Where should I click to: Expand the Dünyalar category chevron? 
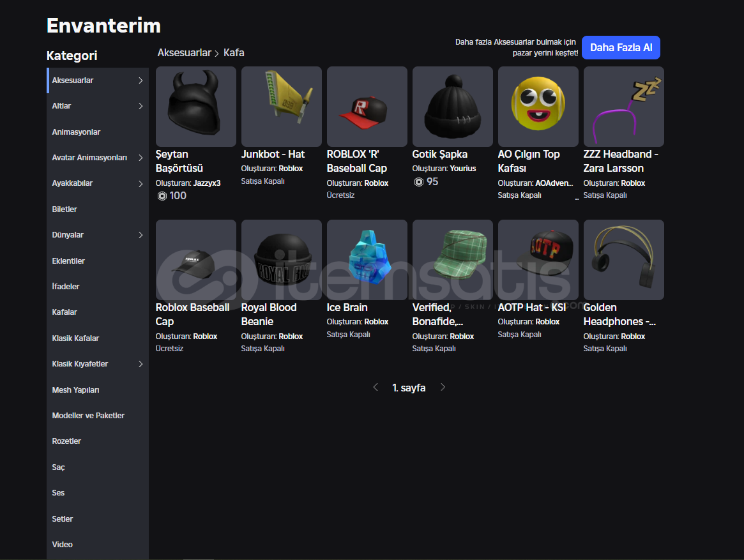tap(140, 235)
